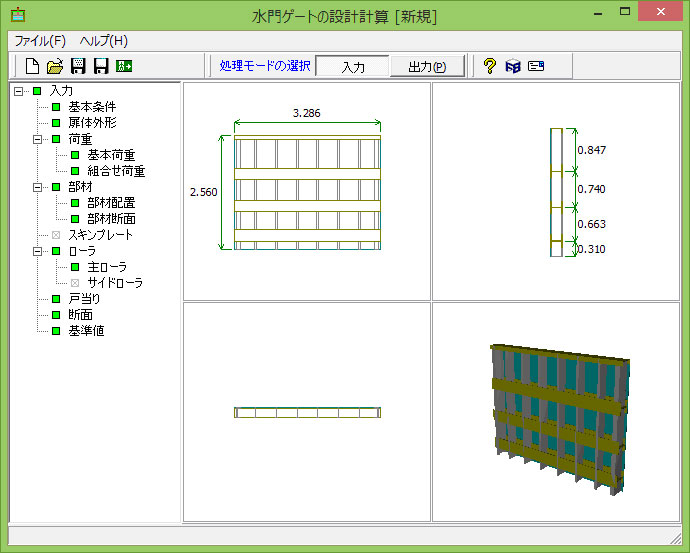The height and width of the screenshot is (553, 690).
Task: Collapse the ローラ tree node
Action: coord(38,251)
